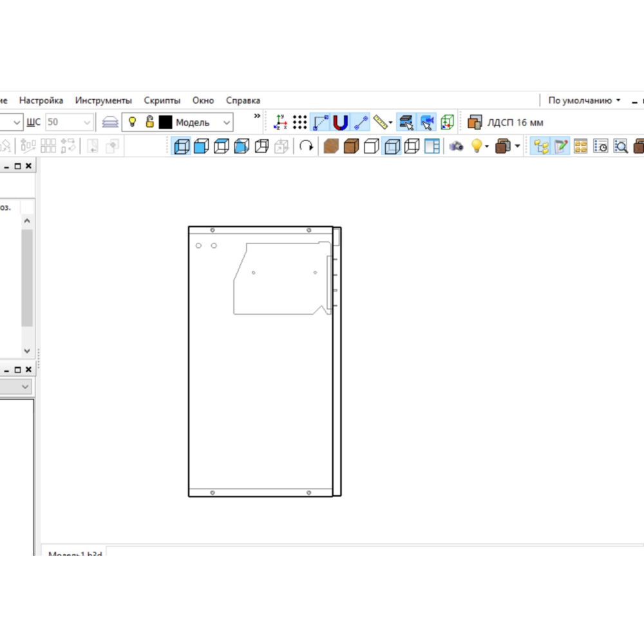The image size is (644, 644).
Task: Open the Модель layer dropdown
Action: coord(227,122)
